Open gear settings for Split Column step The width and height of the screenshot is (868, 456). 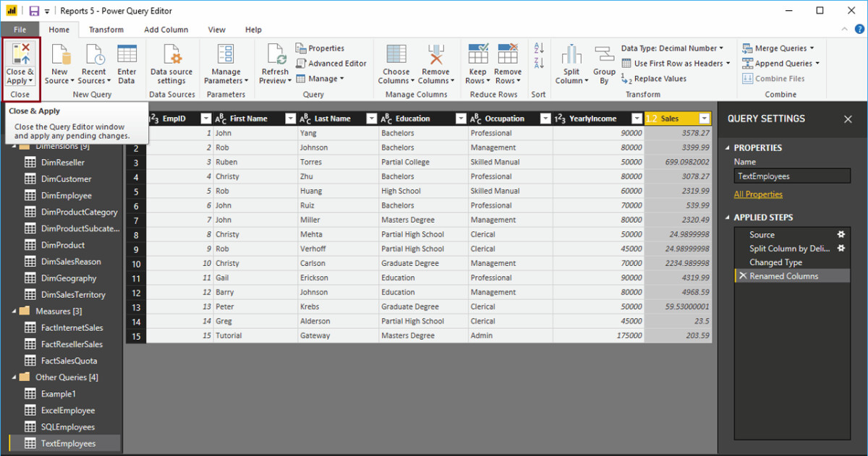pyautogui.click(x=841, y=249)
